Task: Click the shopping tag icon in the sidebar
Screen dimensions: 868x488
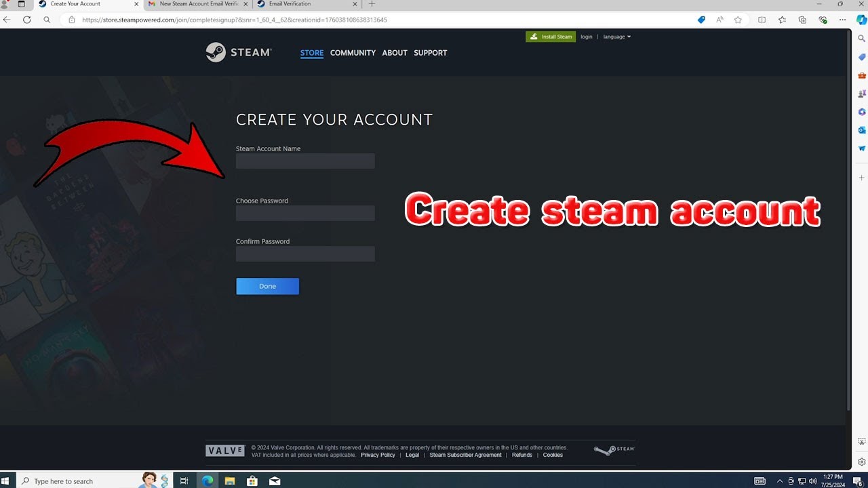Action: tap(861, 57)
